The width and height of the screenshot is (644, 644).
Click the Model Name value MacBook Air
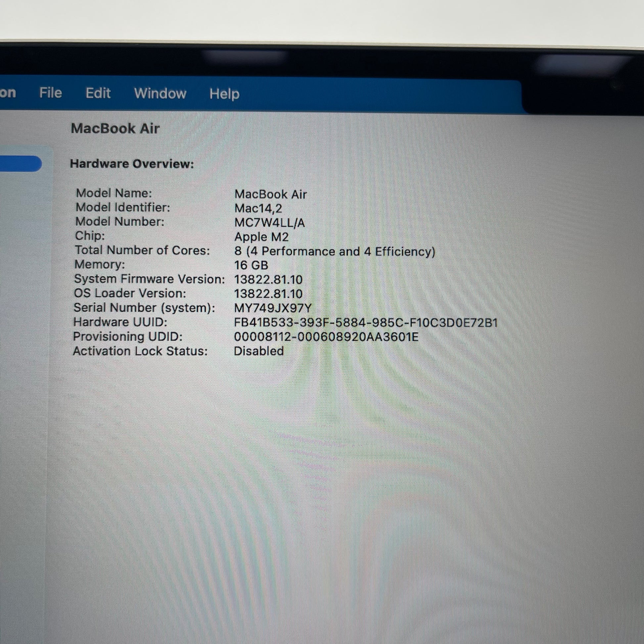pyautogui.click(x=270, y=194)
